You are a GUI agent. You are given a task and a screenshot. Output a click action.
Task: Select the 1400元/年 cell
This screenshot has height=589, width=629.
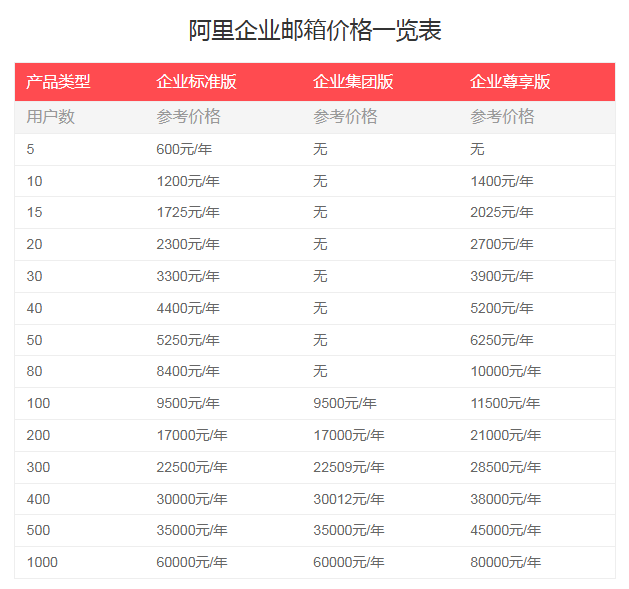(502, 181)
